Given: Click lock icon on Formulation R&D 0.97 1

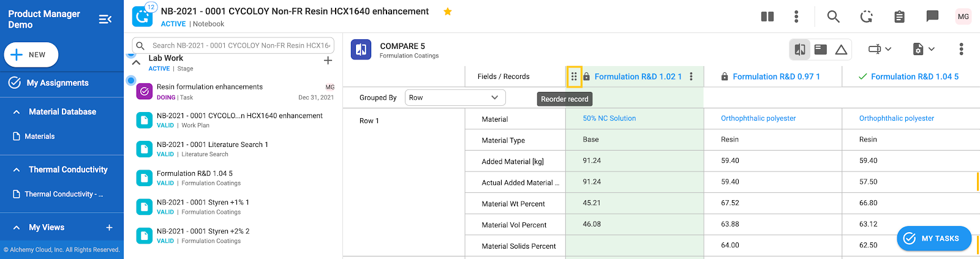Looking at the screenshot, I should click(x=725, y=77).
